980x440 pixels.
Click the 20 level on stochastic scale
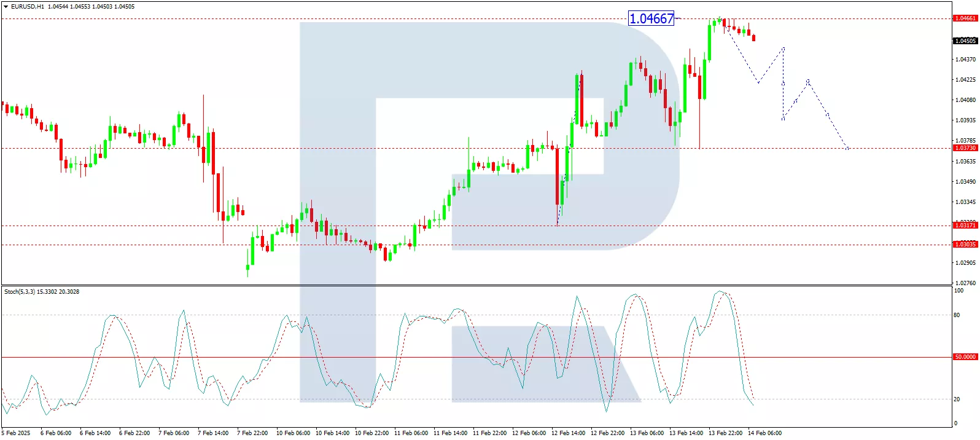[957, 399]
